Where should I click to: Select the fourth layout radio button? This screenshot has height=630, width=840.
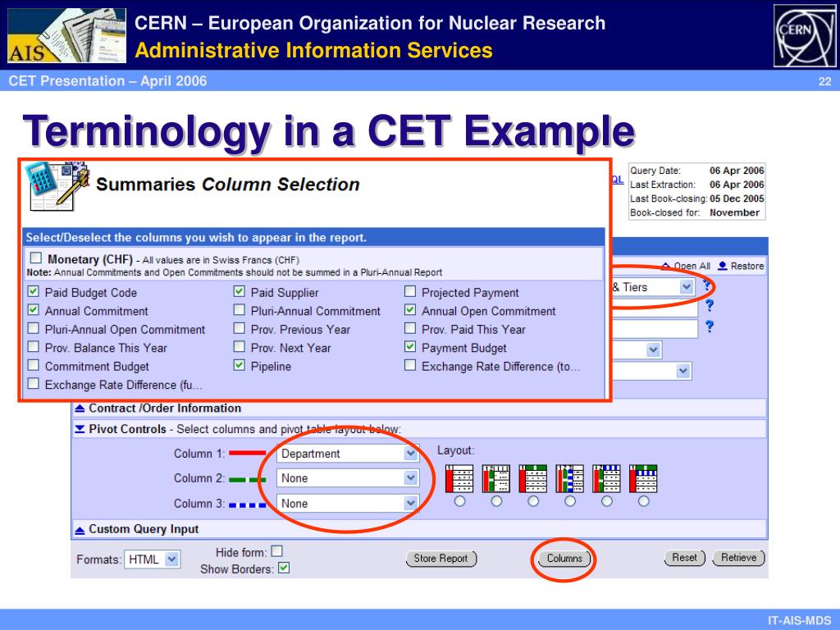(570, 501)
